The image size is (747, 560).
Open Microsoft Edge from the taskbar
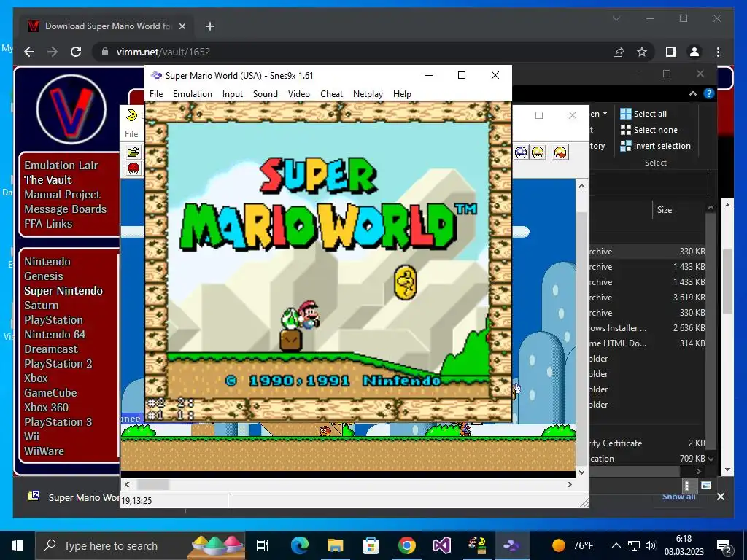click(300, 545)
